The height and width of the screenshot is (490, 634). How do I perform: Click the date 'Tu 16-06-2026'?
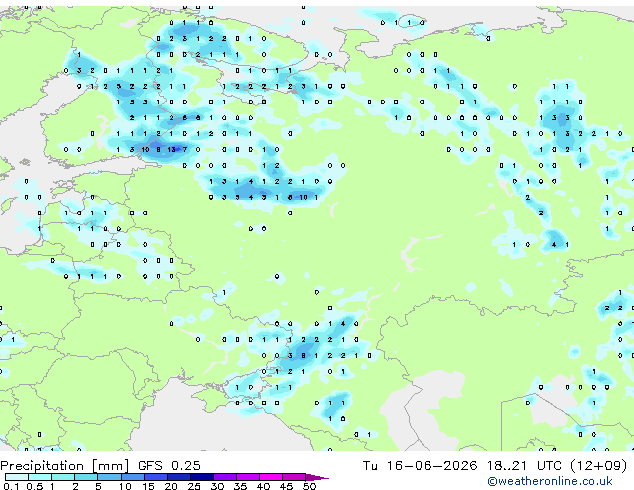[x=420, y=466]
